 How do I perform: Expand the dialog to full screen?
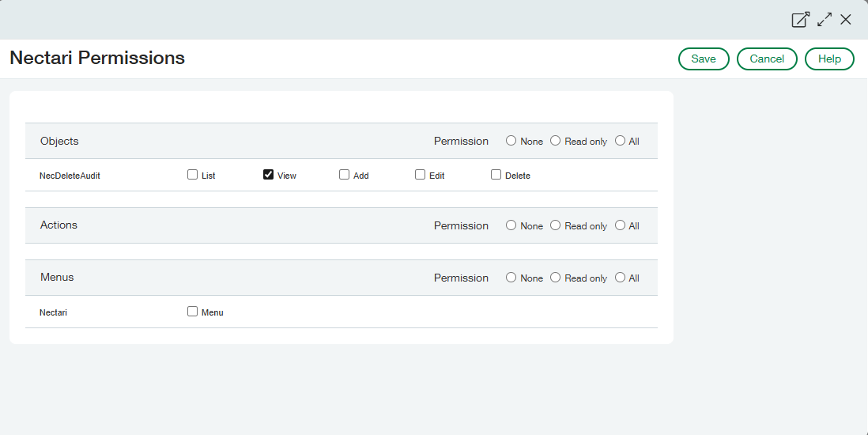[x=825, y=20]
